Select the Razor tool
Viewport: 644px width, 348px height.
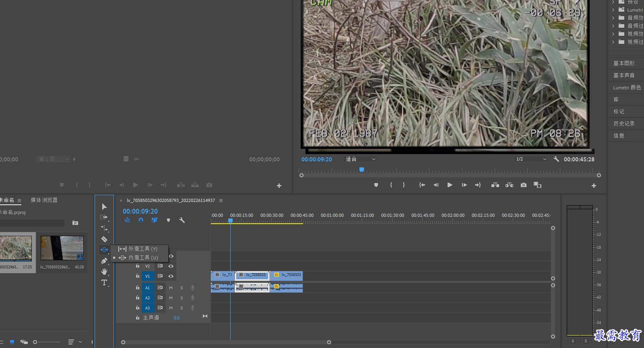[104, 239]
